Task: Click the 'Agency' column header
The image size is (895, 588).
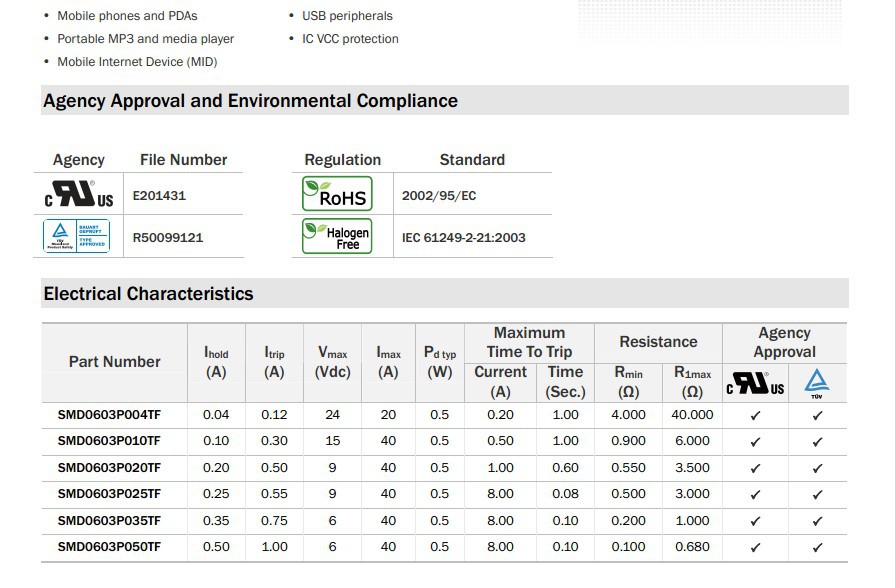Action: (79, 160)
